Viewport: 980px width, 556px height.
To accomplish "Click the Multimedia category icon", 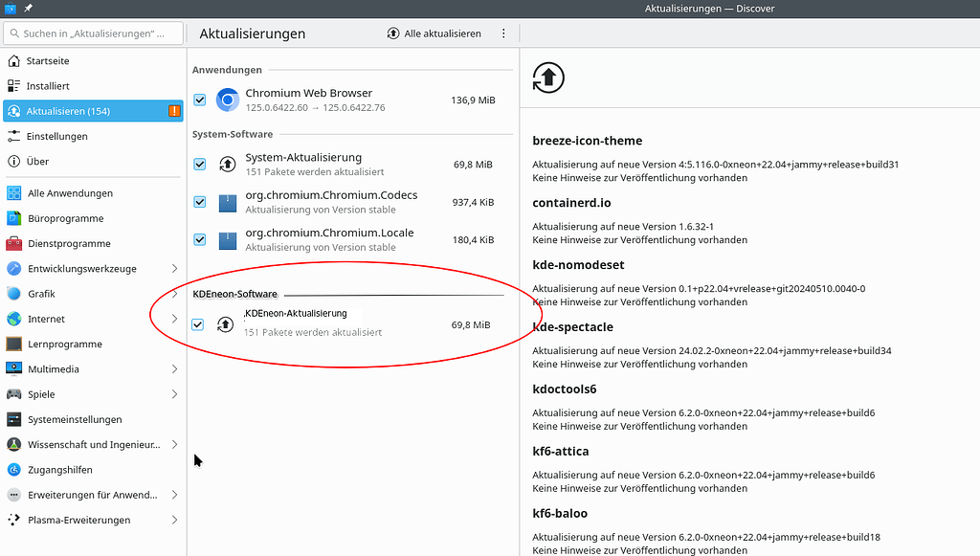I will [x=12, y=368].
